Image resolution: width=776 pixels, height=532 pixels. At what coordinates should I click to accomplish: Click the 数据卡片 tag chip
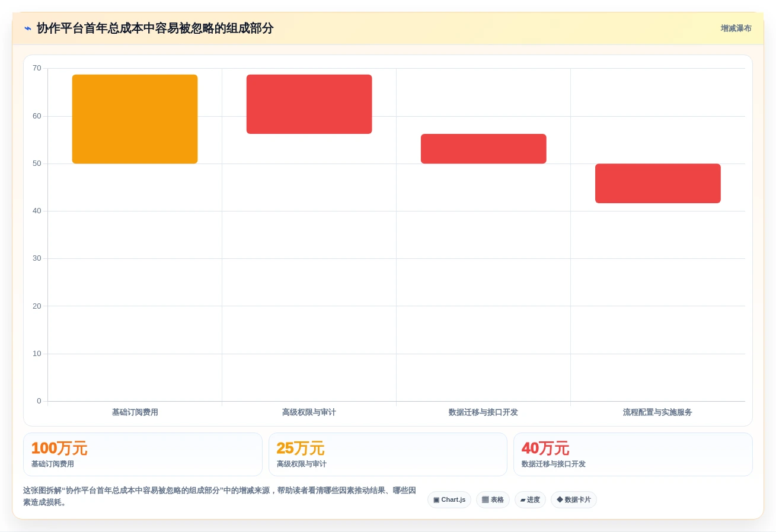pyautogui.click(x=574, y=499)
